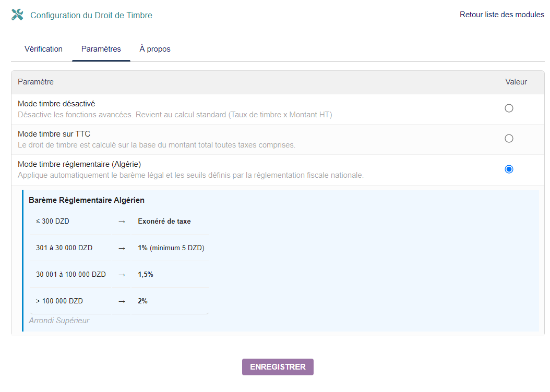Click the Valeur column header

click(516, 82)
